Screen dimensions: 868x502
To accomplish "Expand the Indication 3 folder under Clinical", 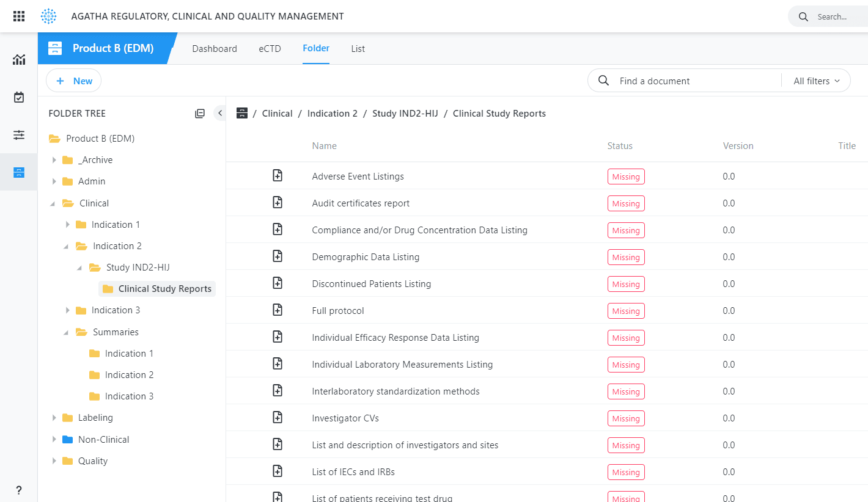I will point(68,310).
